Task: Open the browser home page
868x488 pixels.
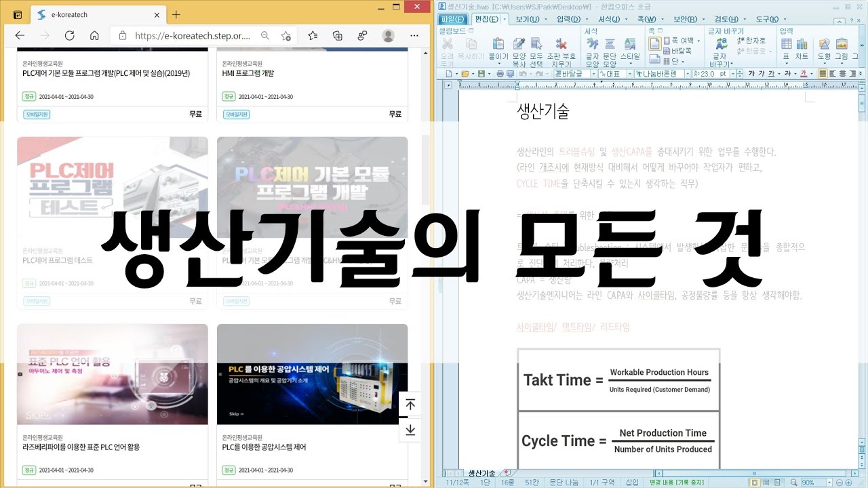Action: click(94, 36)
